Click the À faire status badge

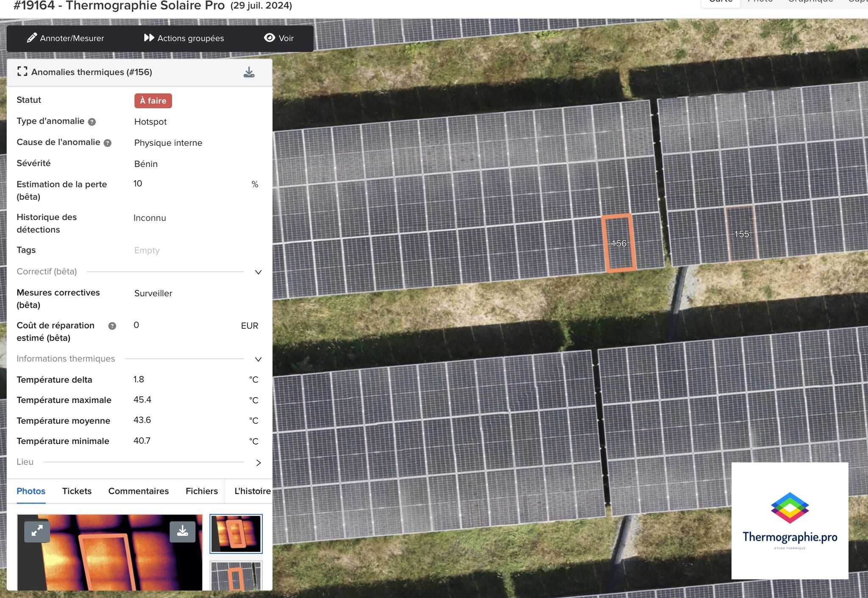point(153,101)
